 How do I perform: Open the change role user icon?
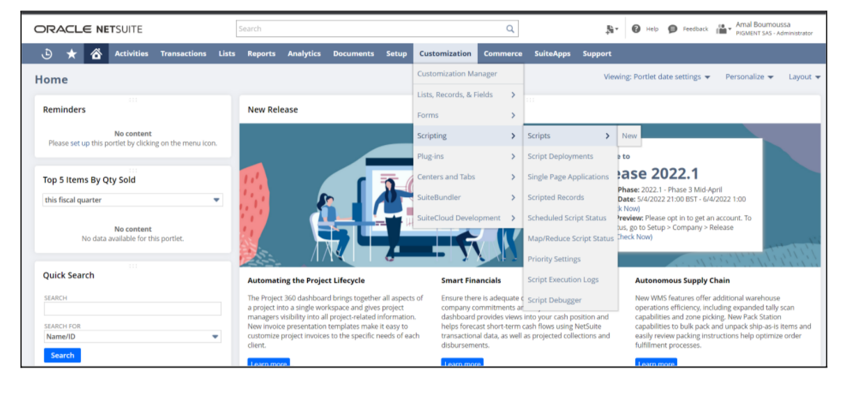coord(723,29)
